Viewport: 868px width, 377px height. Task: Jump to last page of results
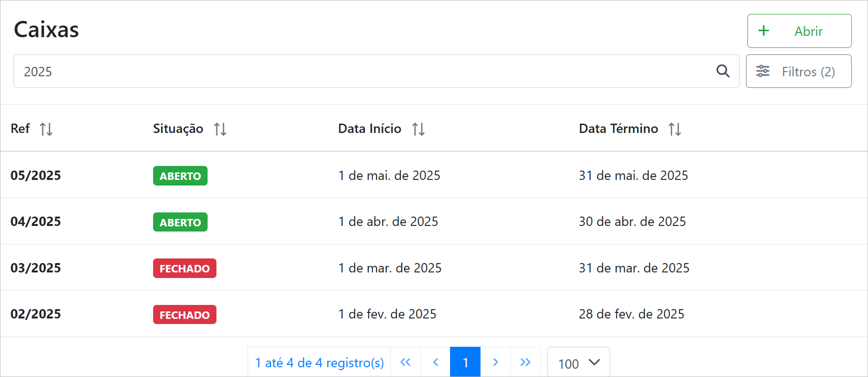coord(525,362)
